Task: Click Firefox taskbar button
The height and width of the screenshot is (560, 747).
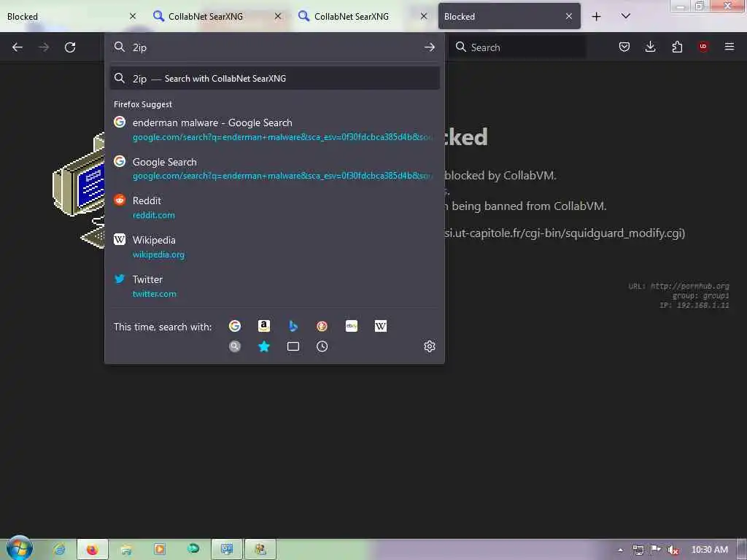Action: tap(93, 550)
